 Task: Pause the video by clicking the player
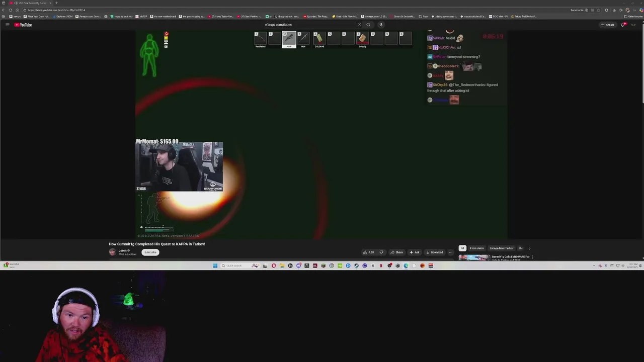(x=321, y=135)
